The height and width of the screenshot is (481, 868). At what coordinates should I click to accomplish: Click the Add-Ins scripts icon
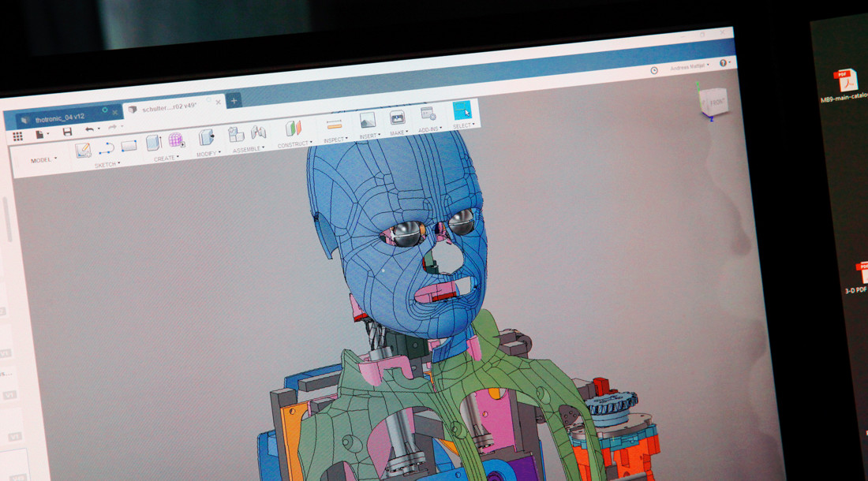pos(428,114)
